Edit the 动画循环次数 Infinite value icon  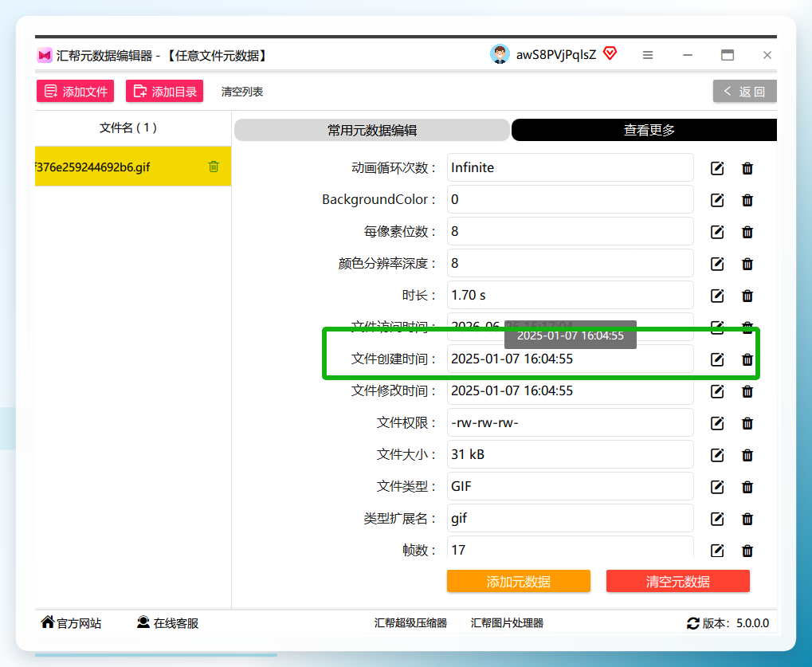coord(717,168)
